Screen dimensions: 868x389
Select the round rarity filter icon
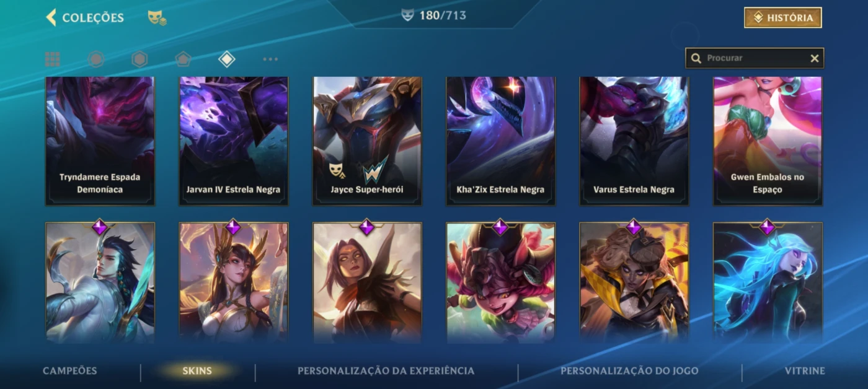click(95, 59)
